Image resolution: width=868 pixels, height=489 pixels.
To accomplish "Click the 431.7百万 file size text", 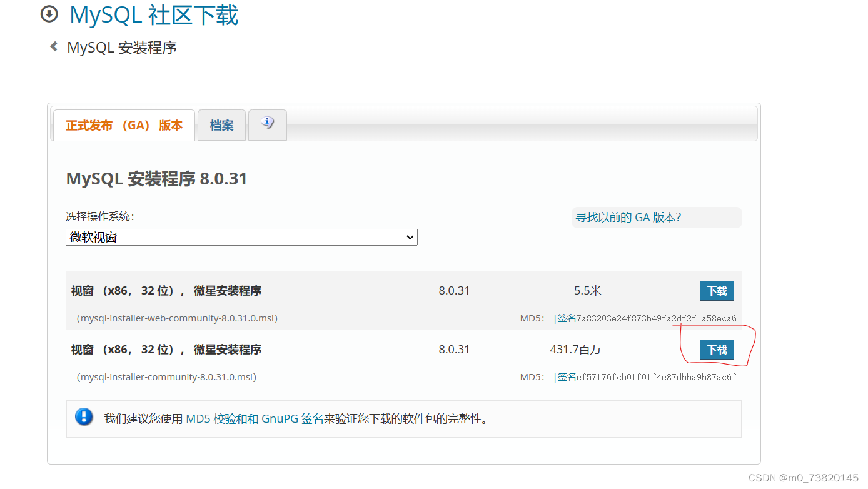I will [575, 350].
